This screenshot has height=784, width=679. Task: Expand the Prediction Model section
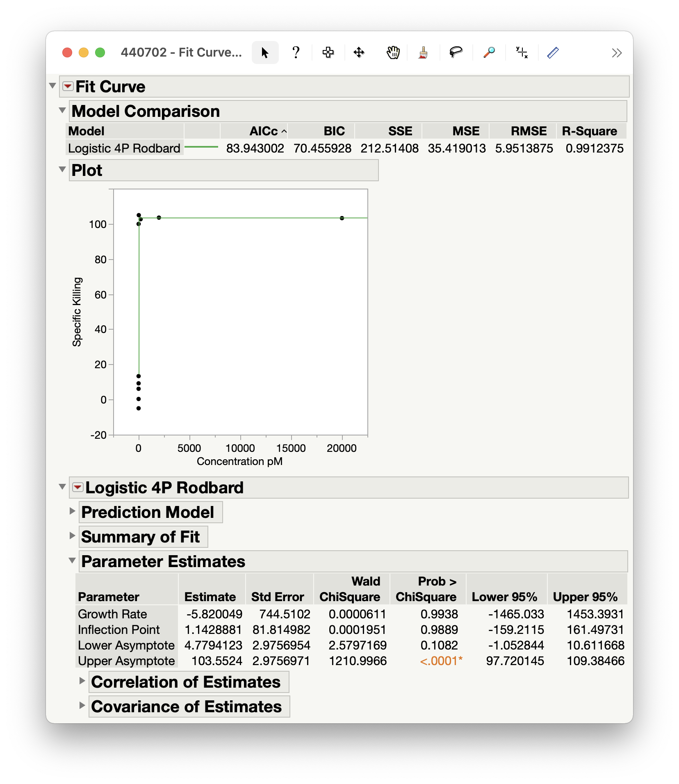click(x=73, y=512)
